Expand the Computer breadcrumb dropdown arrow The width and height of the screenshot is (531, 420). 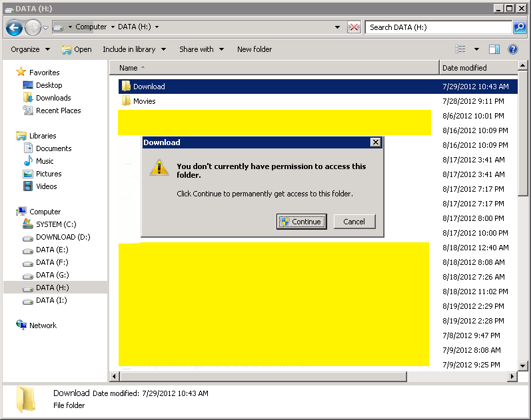[x=113, y=27]
